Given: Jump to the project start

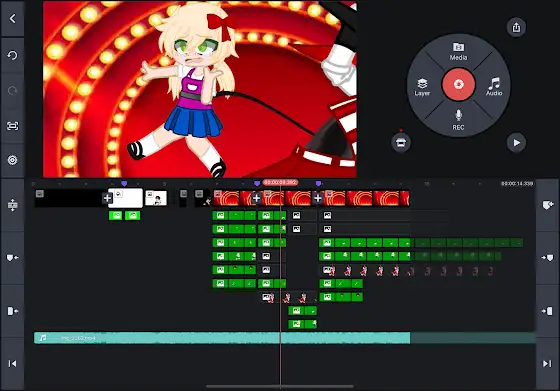Looking at the screenshot, I should [x=12, y=364].
